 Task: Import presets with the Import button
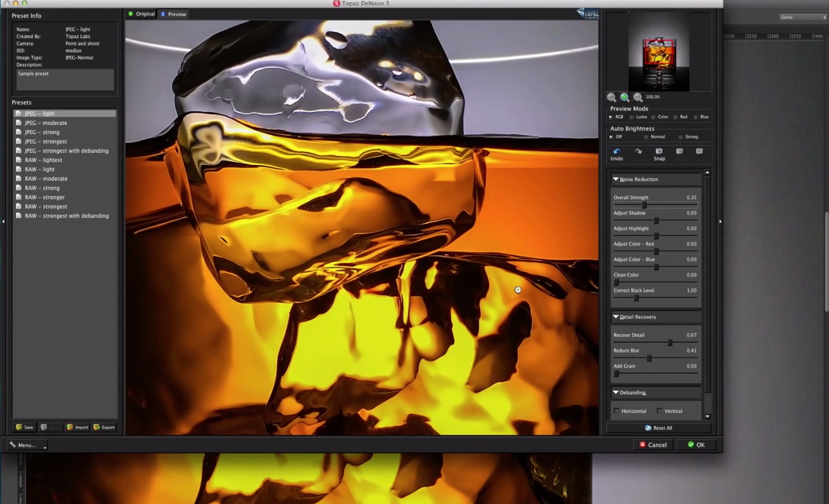point(77,427)
